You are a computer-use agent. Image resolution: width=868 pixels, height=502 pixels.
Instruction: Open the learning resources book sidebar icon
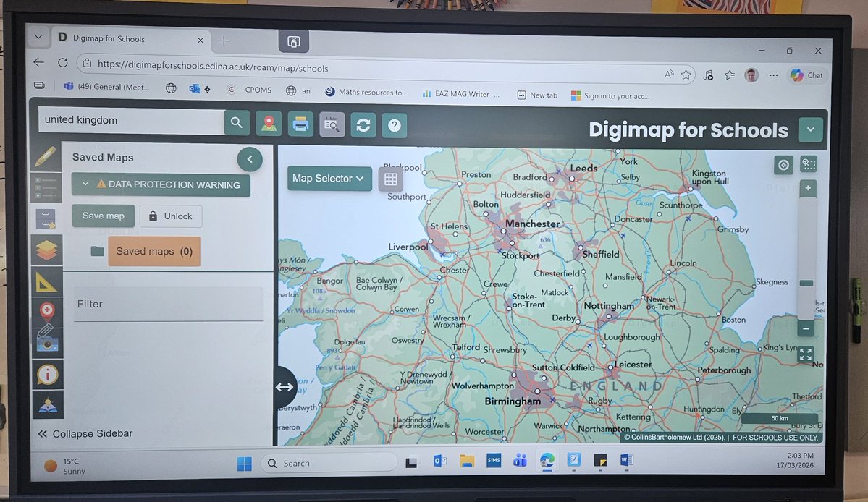pyautogui.click(x=49, y=405)
